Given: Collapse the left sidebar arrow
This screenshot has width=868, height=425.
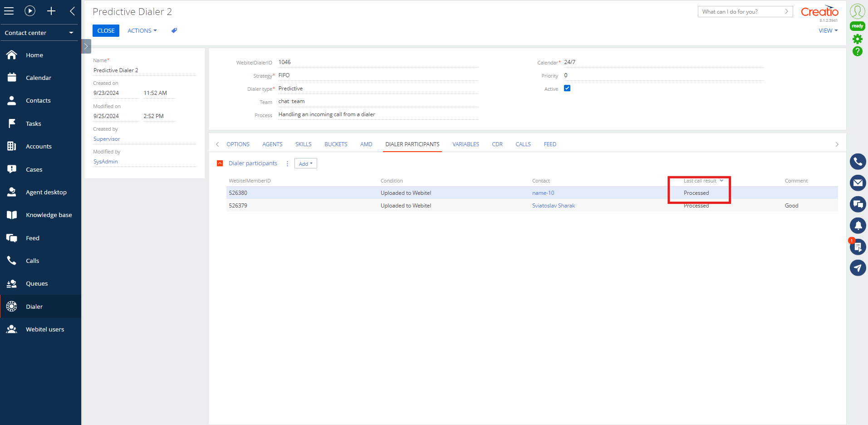Looking at the screenshot, I should pos(72,11).
